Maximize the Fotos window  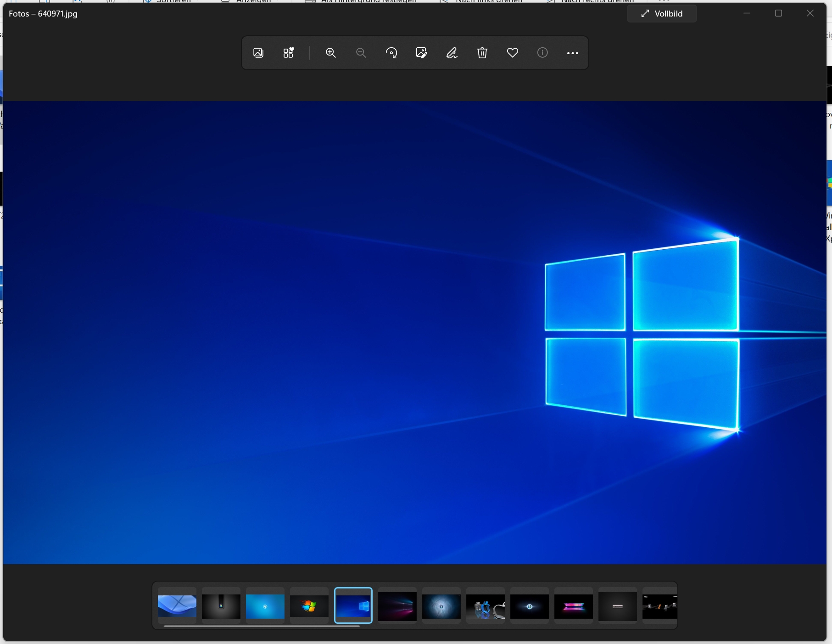click(x=778, y=13)
